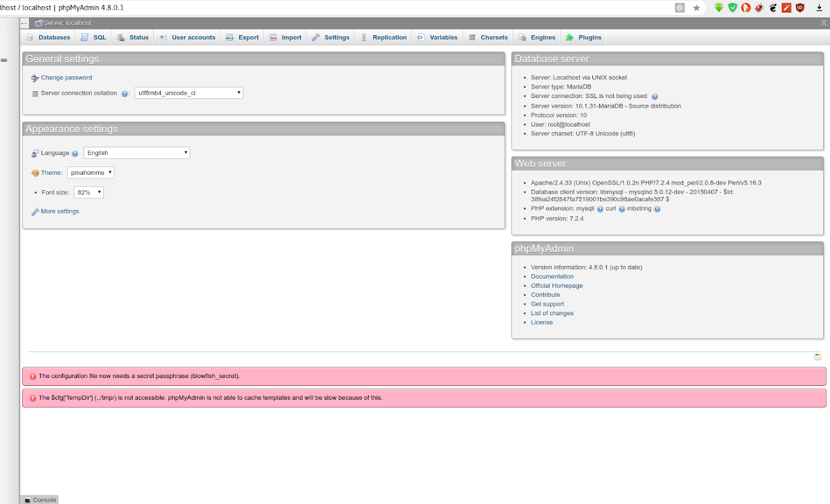Open the License link
The width and height of the screenshot is (830, 504).
pyautogui.click(x=542, y=323)
